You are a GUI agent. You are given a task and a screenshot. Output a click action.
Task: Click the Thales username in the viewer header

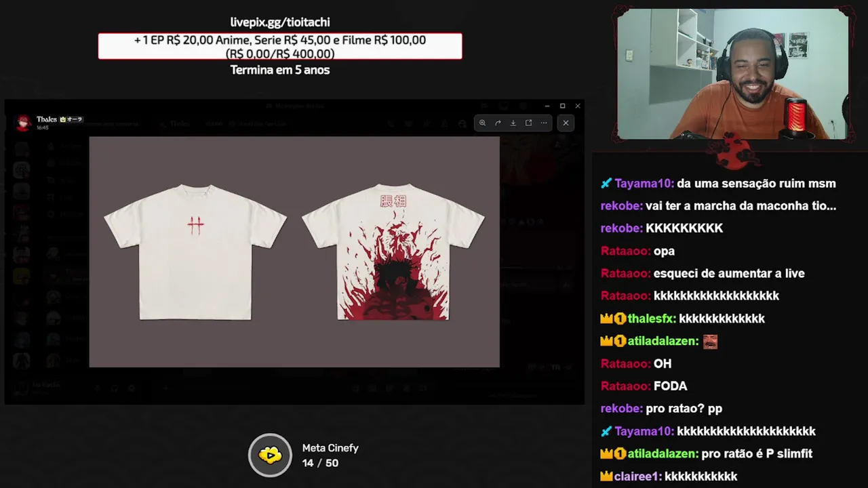47,119
